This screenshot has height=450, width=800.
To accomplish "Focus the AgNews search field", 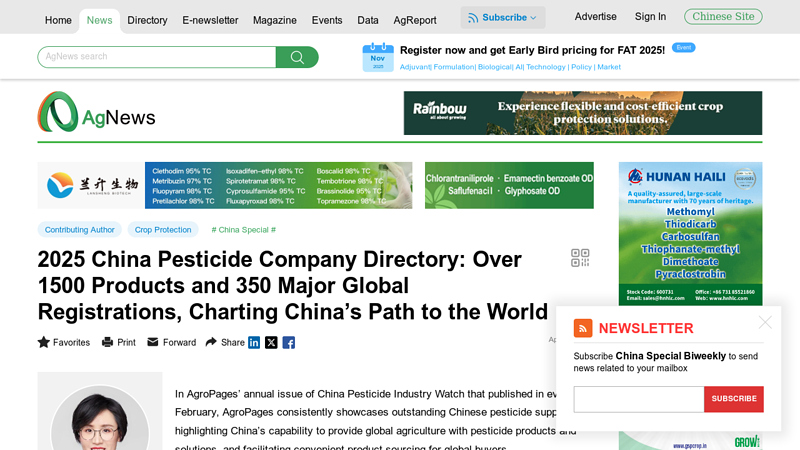I will tap(157, 57).
